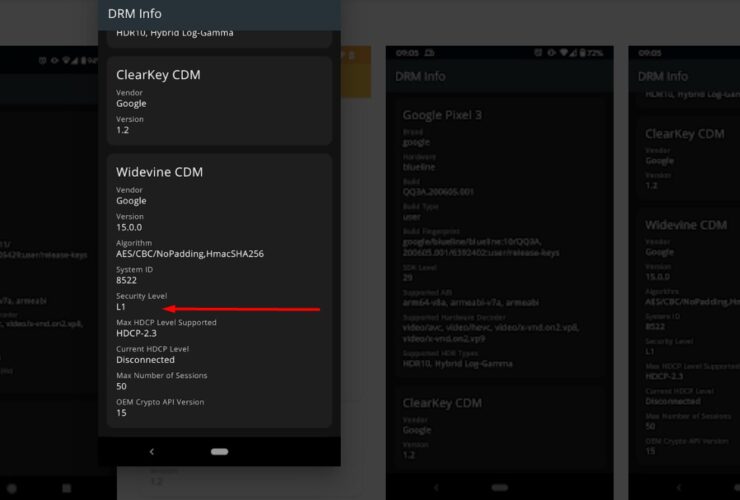
Task: Click the HDR10, Hybrid Log-Gamma text in front screen
Action: click(175, 33)
